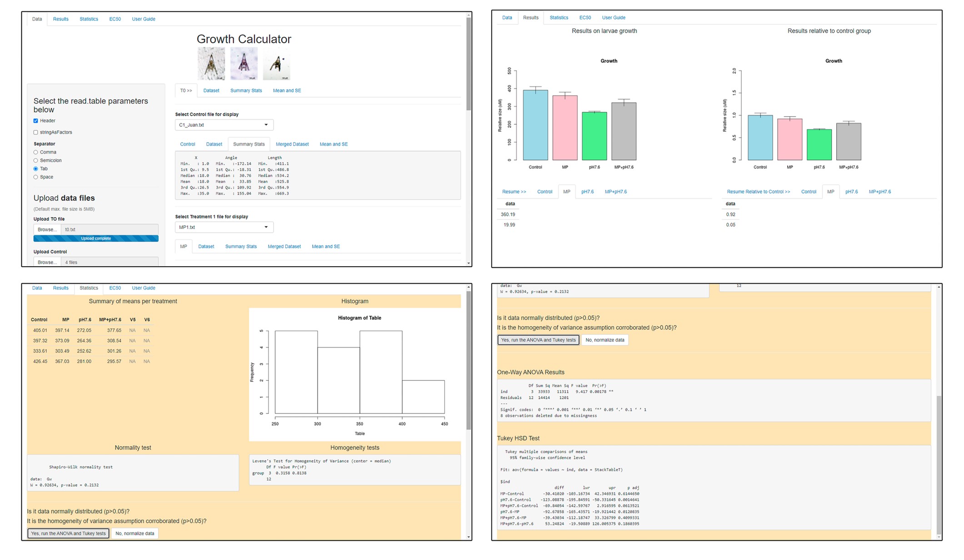
Task: Click the third larva thumbnail image
Action: tap(276, 64)
